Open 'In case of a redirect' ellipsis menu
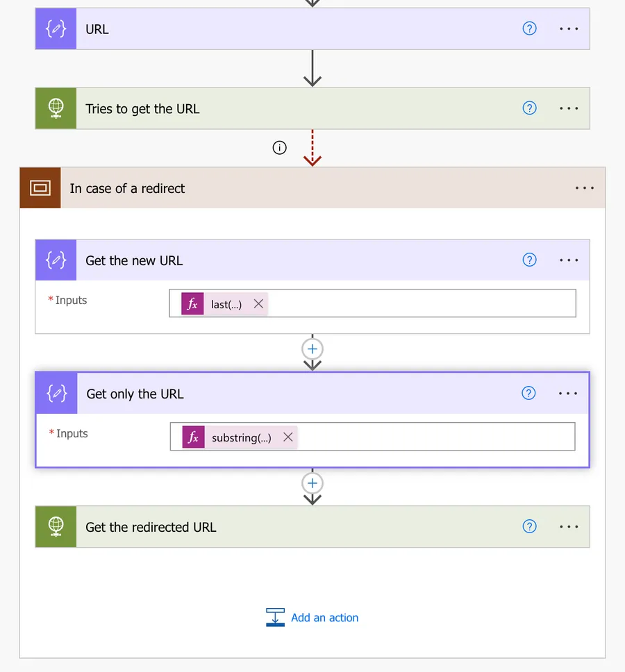 click(x=585, y=188)
